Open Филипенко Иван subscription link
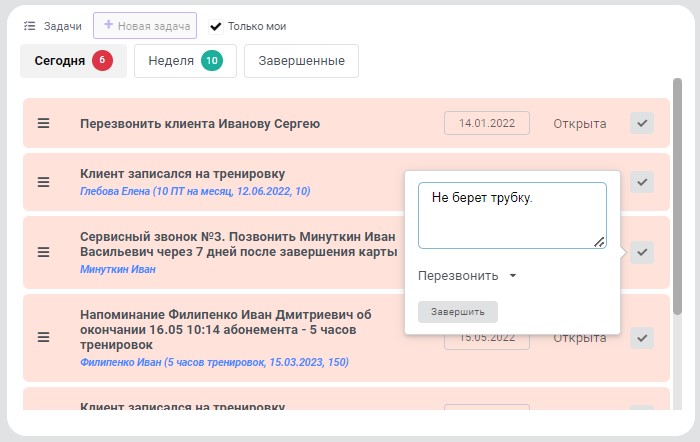Image resolution: width=700 pixels, height=442 pixels. [214, 362]
